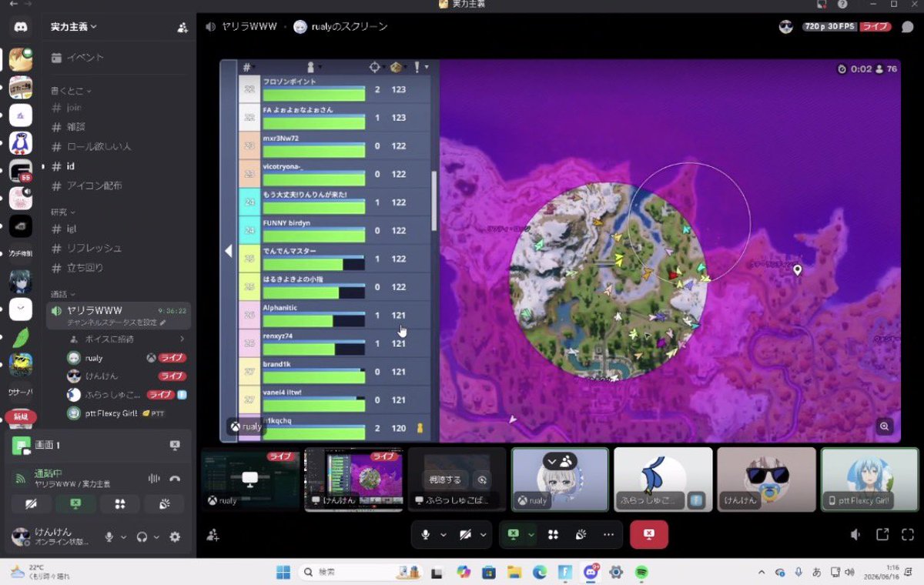Mute microphone in the call control bar
Screen dimensions: 924x585
pos(425,534)
